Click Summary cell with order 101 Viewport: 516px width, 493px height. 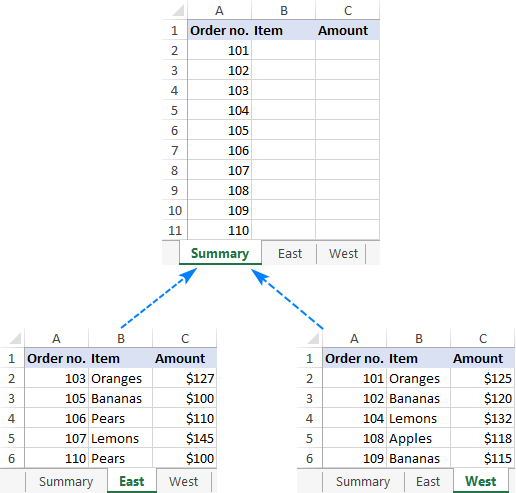pos(220,50)
